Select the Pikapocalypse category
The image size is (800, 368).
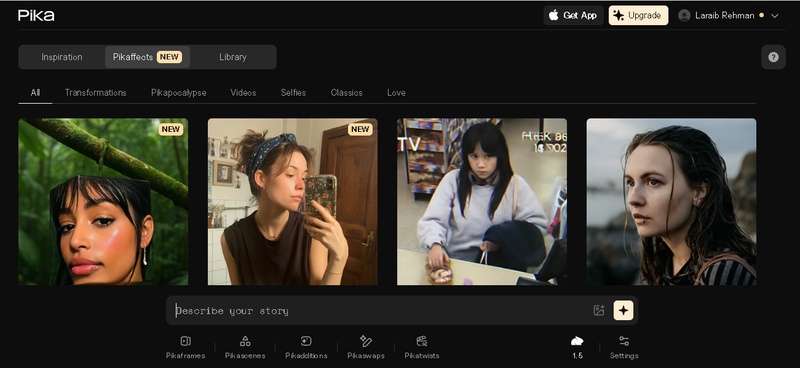click(179, 92)
